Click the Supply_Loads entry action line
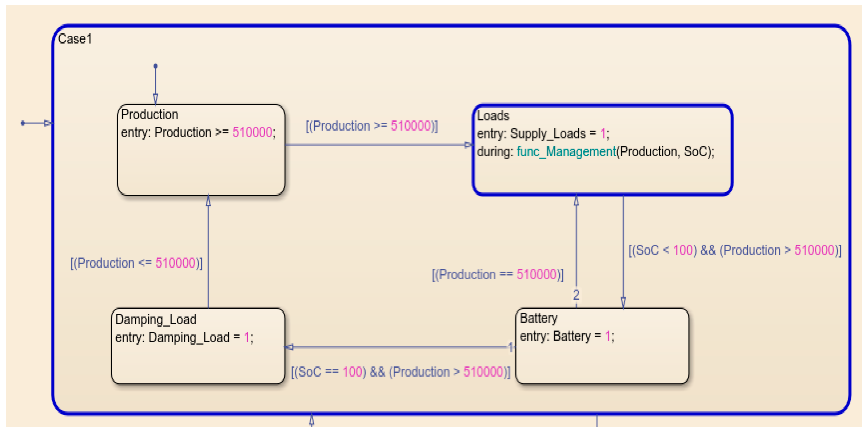The width and height of the screenshot is (868, 433). pos(543,134)
